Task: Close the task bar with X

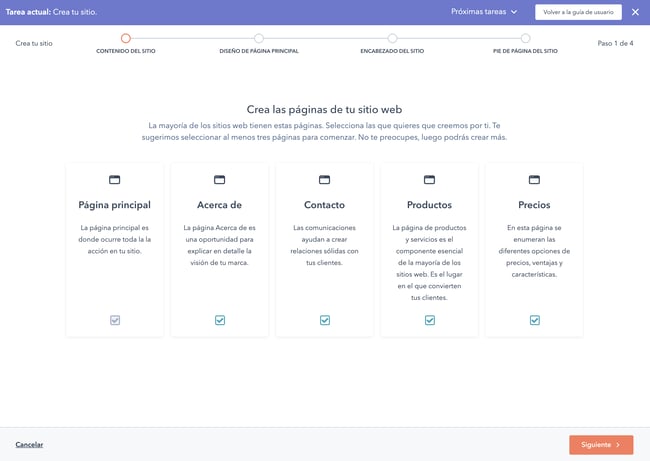Action: point(635,12)
